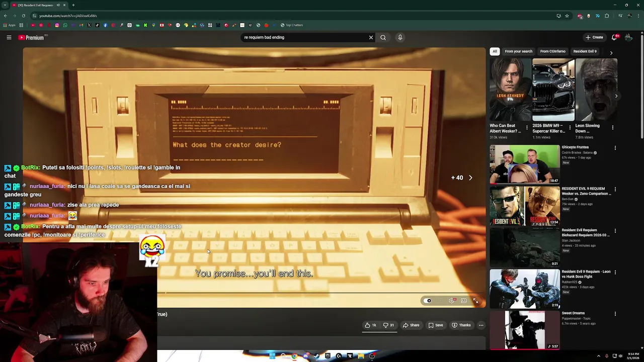Open options for 'Leon Slowing Down' short
This screenshot has height=362, width=644.
pos(612,128)
